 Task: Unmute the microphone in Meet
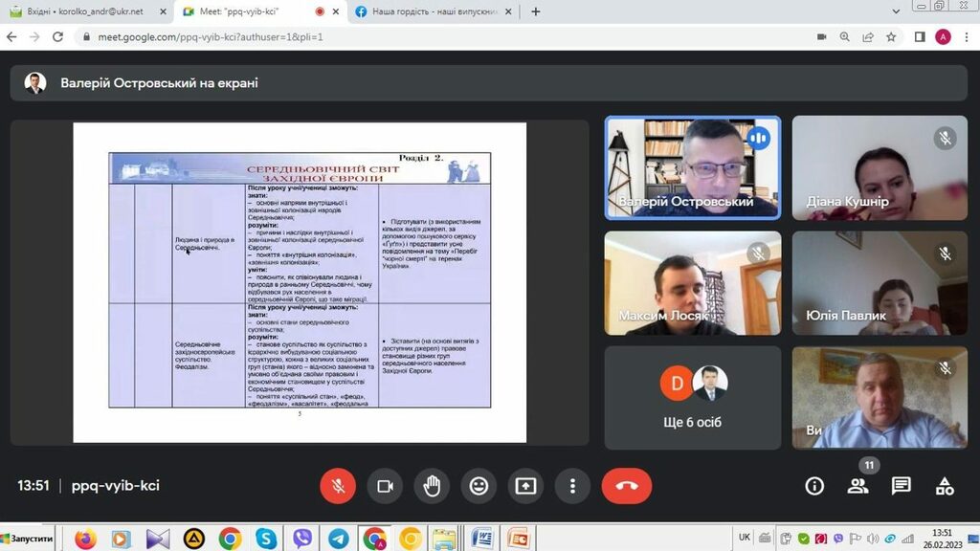(x=338, y=486)
